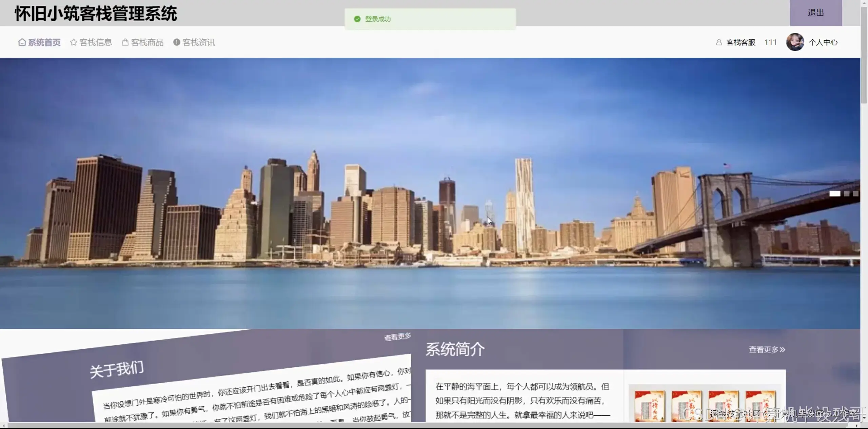Click 查看更多» in 系统简介 section
Viewport: 868px width, 429px height.
tap(767, 349)
